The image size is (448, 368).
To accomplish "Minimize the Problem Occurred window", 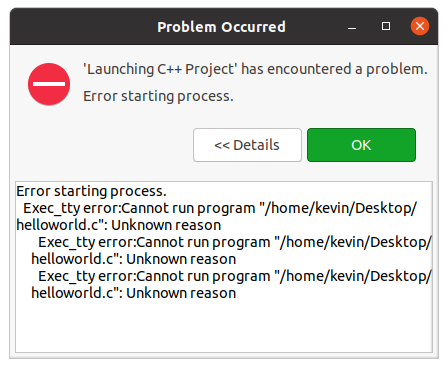I will (352, 27).
